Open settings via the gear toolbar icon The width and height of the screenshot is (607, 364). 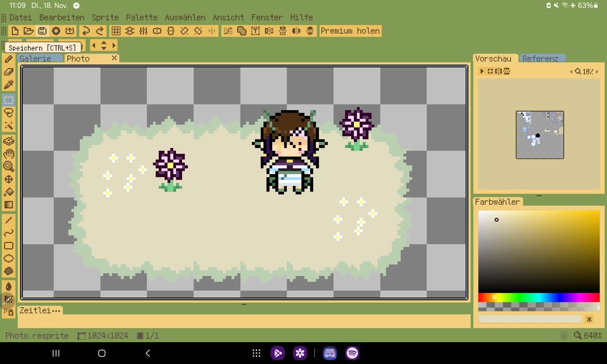56,31
